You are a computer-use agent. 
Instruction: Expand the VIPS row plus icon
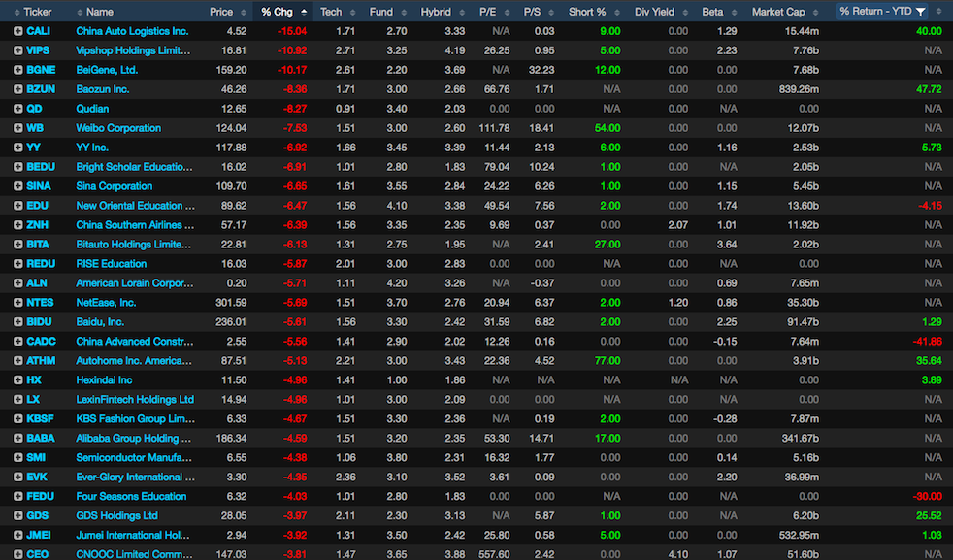click(18, 50)
